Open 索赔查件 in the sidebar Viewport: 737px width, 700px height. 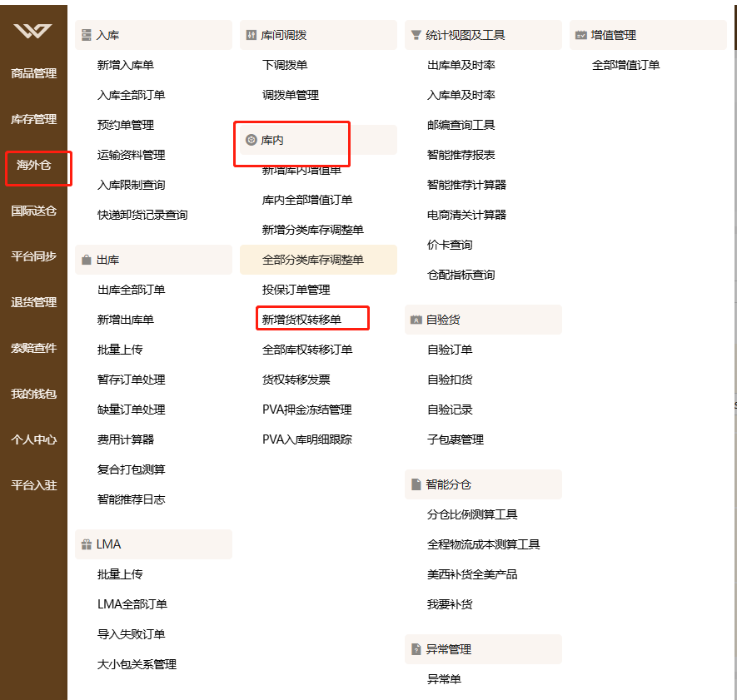click(x=34, y=348)
